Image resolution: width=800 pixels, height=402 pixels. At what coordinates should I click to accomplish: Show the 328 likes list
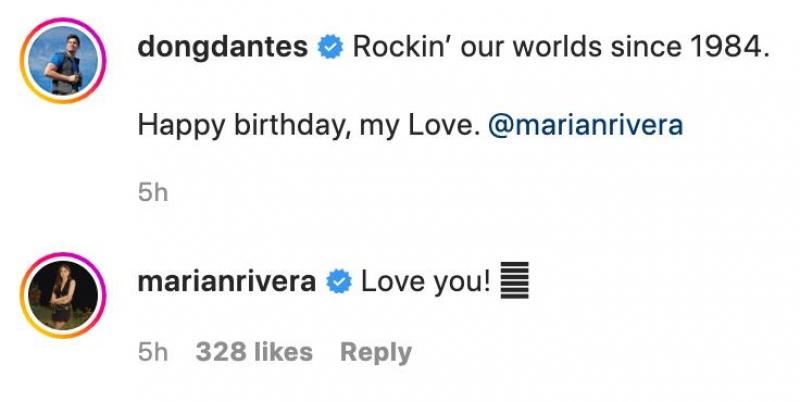[x=254, y=352]
